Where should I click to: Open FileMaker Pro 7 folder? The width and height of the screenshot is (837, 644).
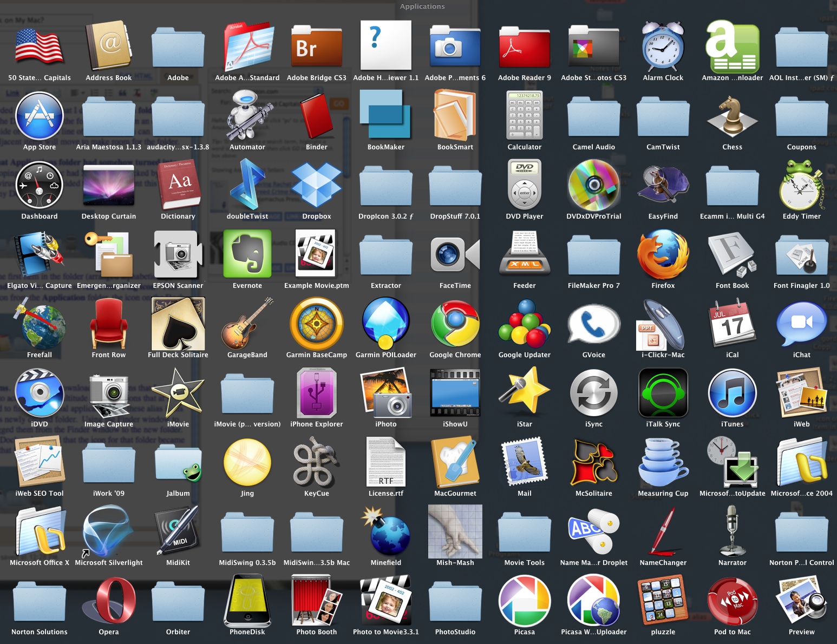[594, 255]
